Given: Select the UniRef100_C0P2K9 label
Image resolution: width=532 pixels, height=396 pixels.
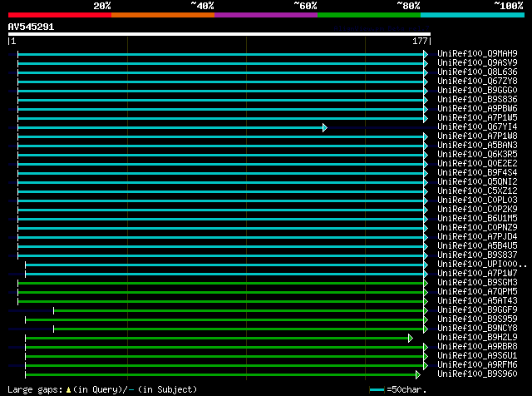Looking at the screenshot, I should click(477, 209).
